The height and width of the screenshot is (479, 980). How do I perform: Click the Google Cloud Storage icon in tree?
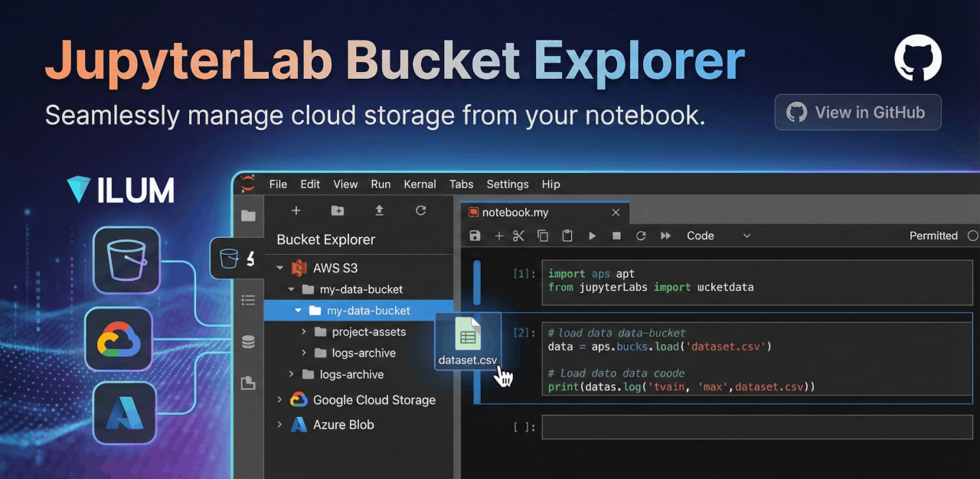coord(299,399)
